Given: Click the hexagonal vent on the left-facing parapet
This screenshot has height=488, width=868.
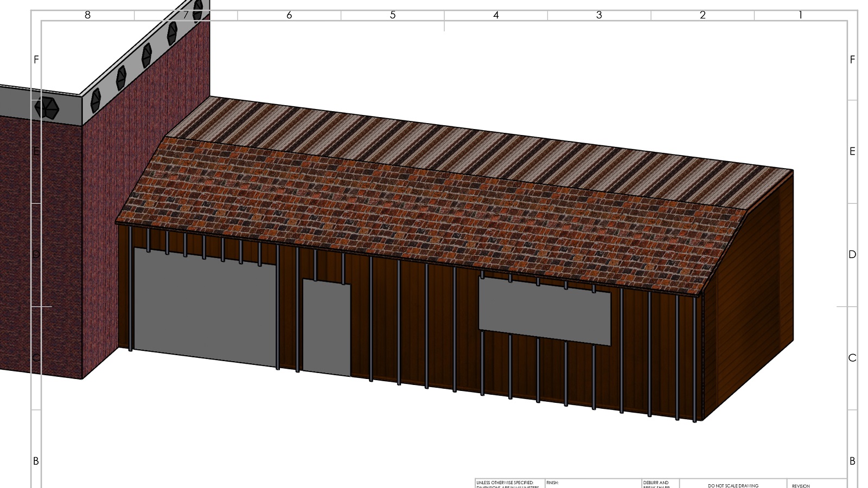Looking at the screenshot, I should click(47, 108).
